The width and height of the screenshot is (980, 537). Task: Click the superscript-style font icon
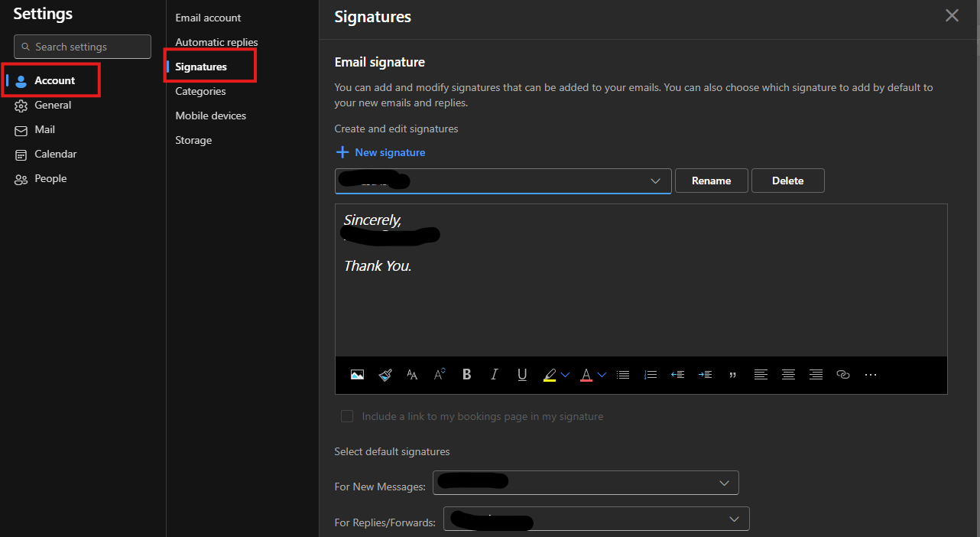coord(440,375)
